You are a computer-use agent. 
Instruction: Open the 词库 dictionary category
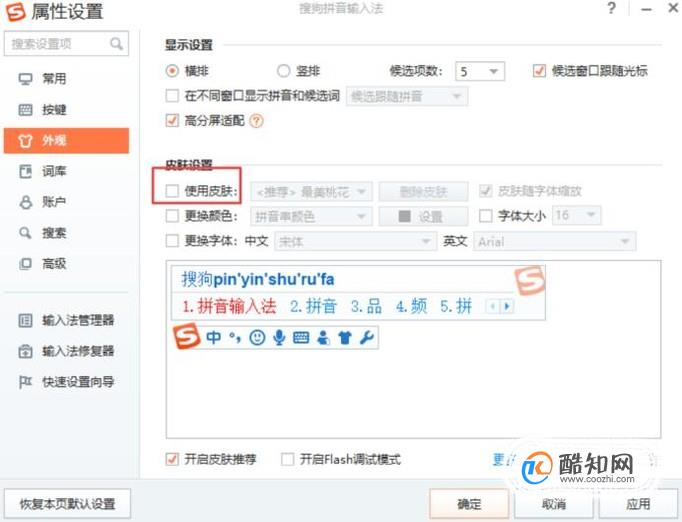(66, 171)
